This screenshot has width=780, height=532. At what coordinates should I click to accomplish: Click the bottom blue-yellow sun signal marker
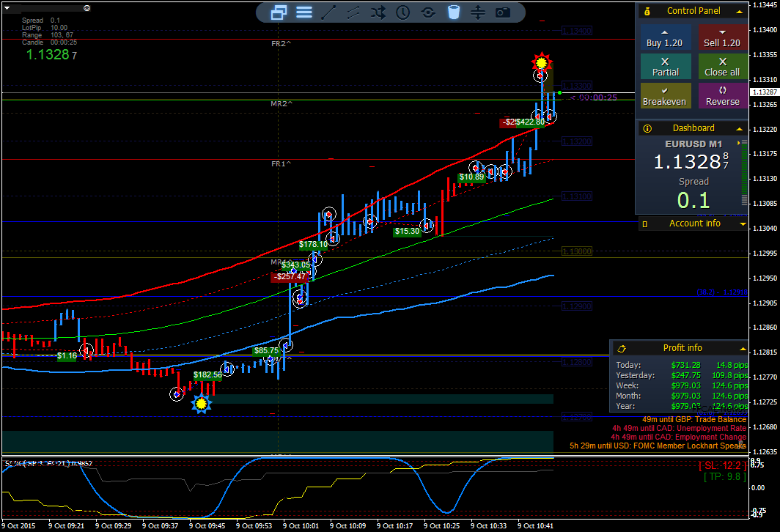click(201, 403)
